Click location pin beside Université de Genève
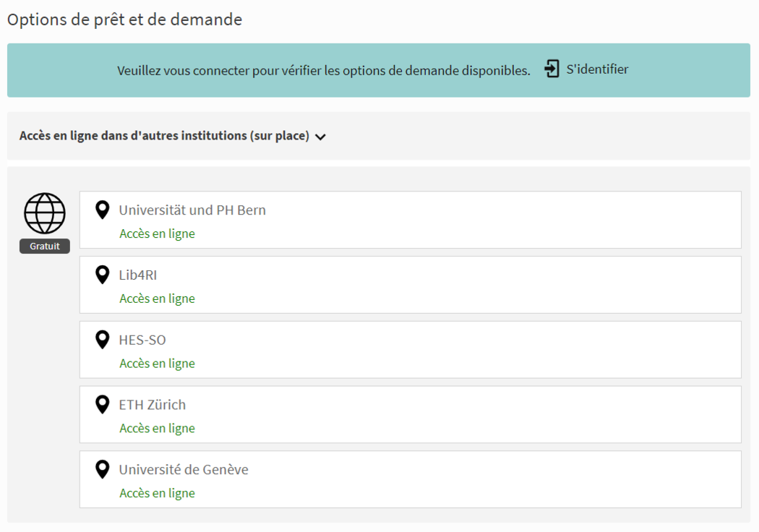Image resolution: width=759 pixels, height=532 pixels. point(103,470)
